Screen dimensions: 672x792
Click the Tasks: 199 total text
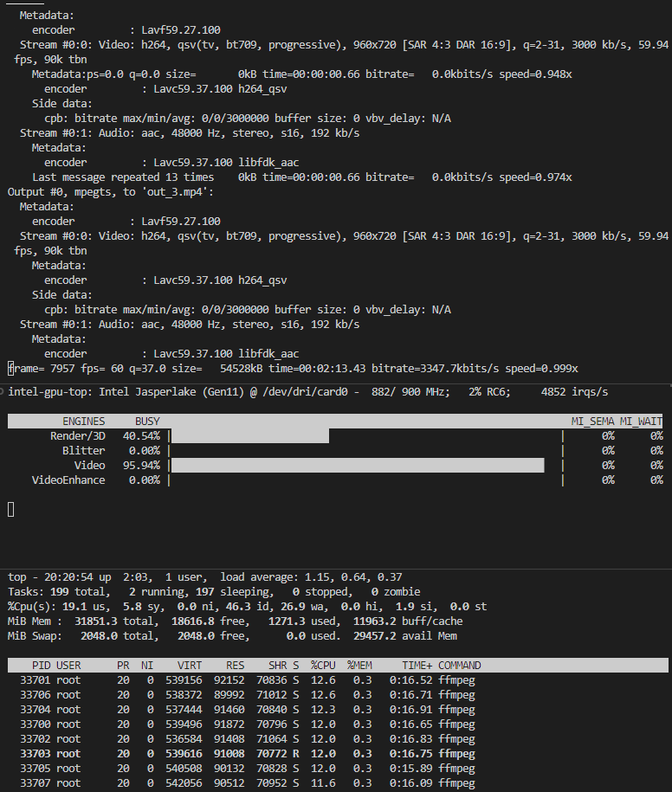coord(59,591)
